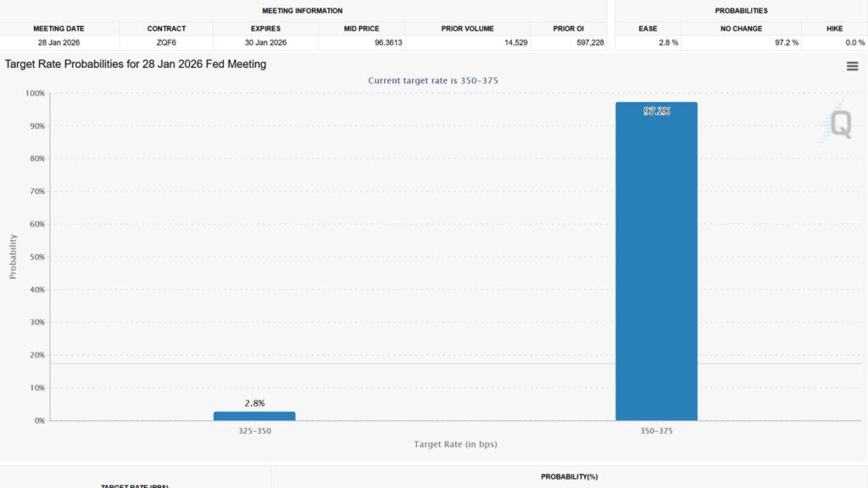Click the chart title for 28 Jan 2026 meeting
868x488 pixels.
coord(136,64)
